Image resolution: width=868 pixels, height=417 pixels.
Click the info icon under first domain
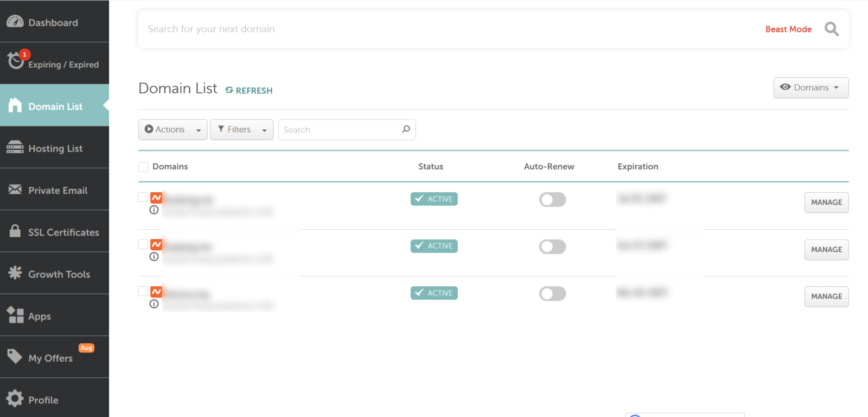(154, 210)
